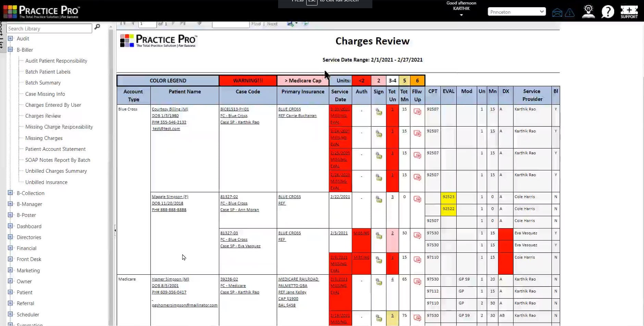Open Missing Charges report
This screenshot has height=326, width=644.
(44, 138)
